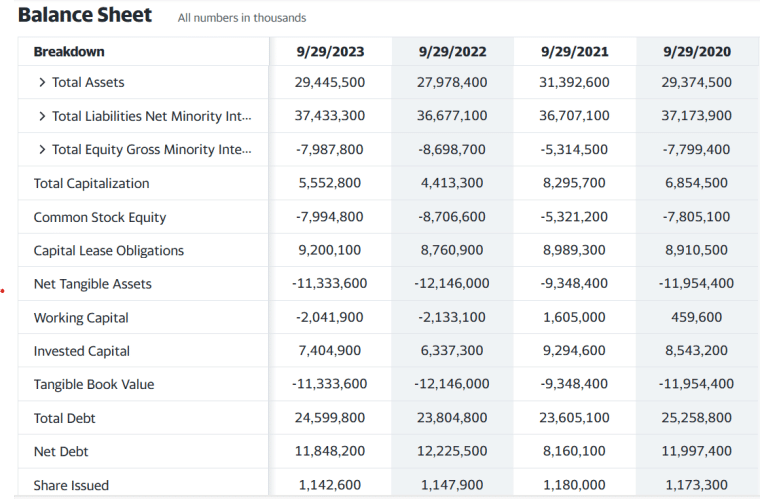Click Total Assets value 31,392,600
This screenshot has width=760, height=499.
(574, 82)
